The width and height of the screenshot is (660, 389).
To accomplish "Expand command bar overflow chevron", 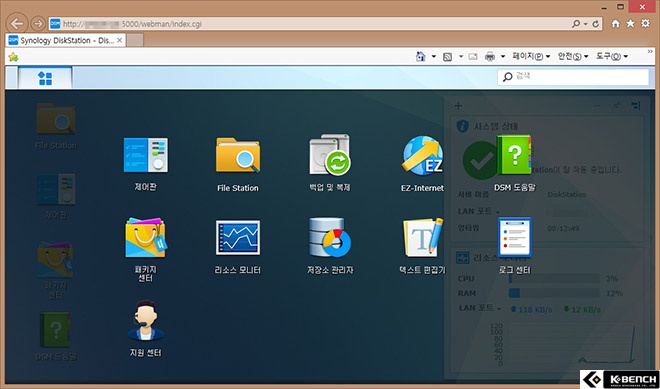I will click(x=650, y=51).
